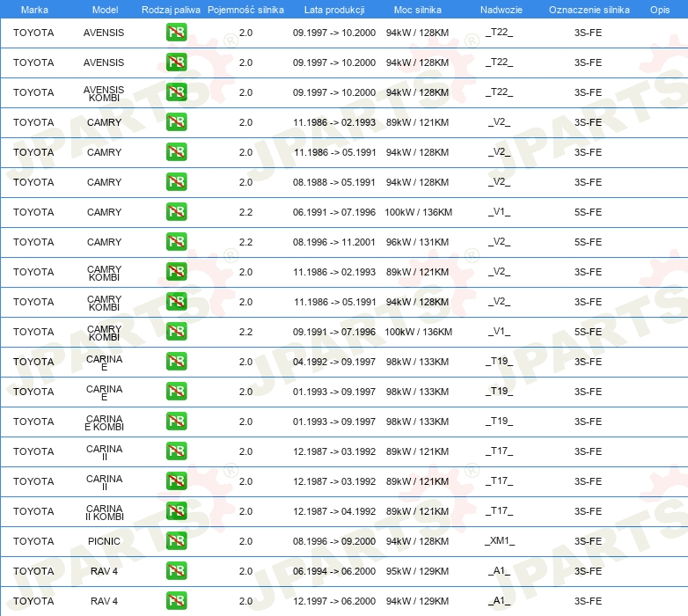Click the petrol fuel icon for AVENSIS KOMBI
Viewport: 688px width, 616px height.
click(176, 92)
